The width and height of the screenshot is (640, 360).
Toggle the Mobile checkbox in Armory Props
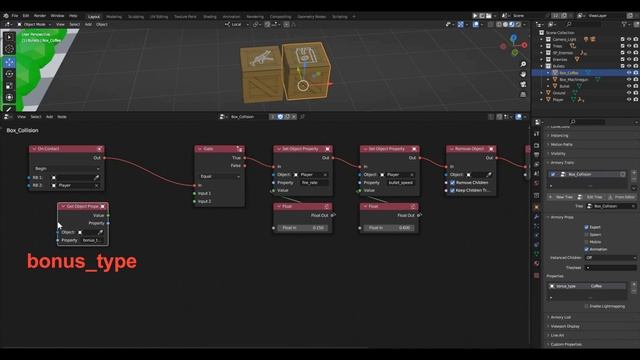click(587, 242)
